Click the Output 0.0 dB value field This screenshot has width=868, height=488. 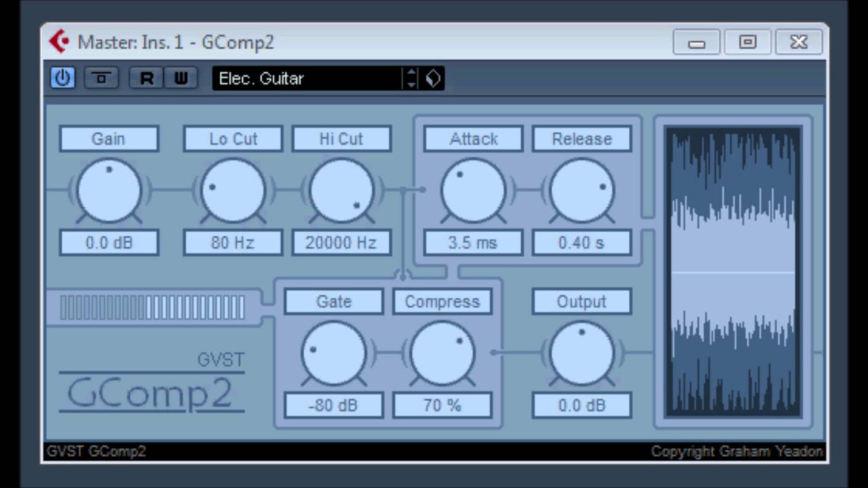click(582, 405)
